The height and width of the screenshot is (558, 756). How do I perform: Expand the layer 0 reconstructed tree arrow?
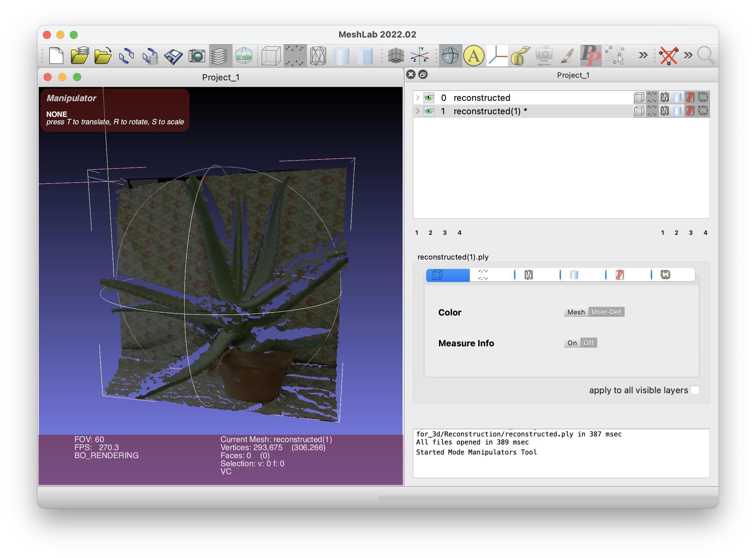(x=418, y=97)
